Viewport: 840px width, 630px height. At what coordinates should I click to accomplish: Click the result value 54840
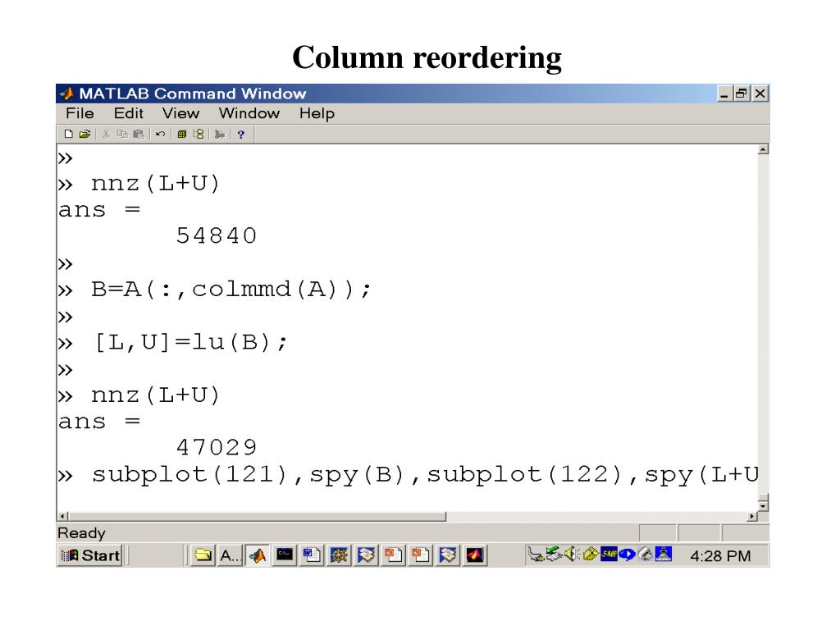(x=217, y=235)
